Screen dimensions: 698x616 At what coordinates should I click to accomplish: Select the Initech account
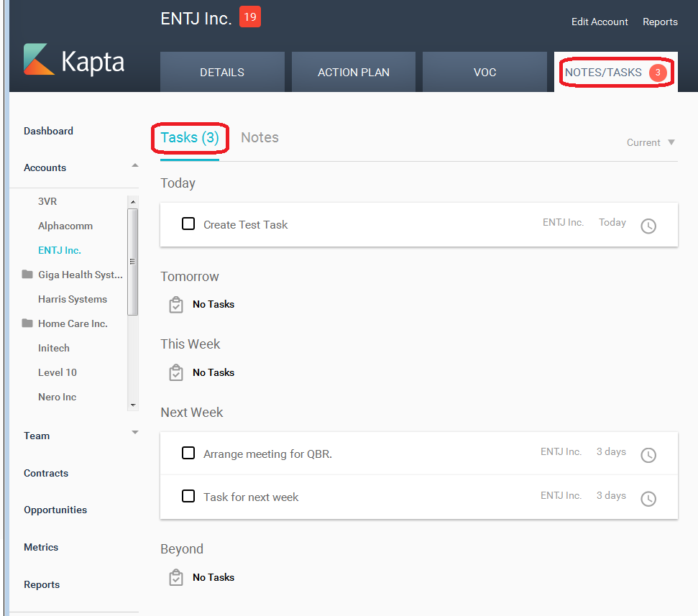pos(54,348)
